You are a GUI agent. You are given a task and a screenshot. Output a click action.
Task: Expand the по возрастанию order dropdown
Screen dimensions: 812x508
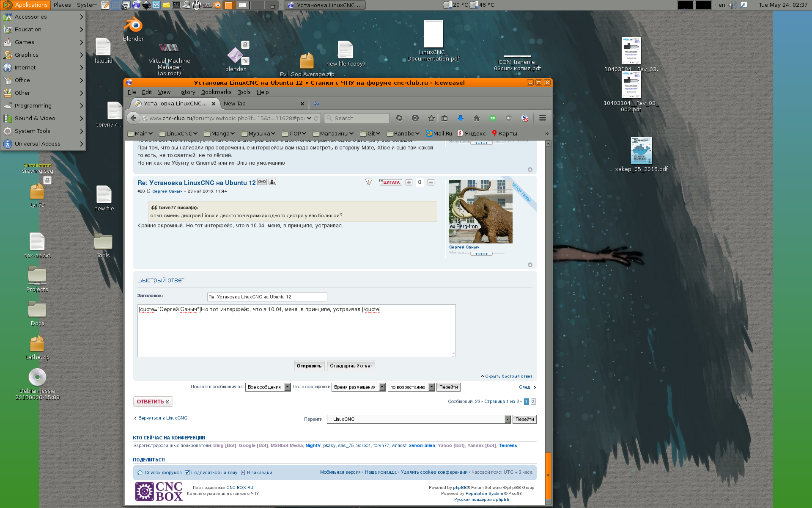[x=411, y=387]
